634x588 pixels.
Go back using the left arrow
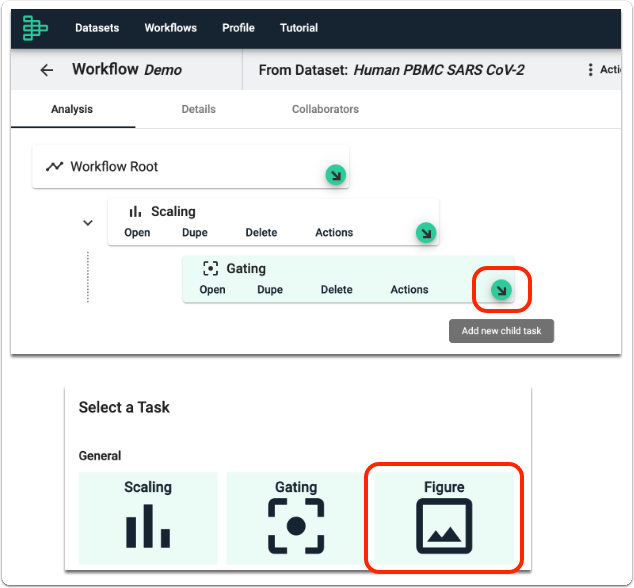point(47,70)
